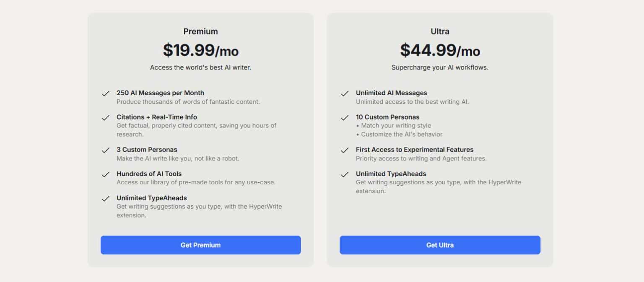Click checkmark next to Hundreds of AI Tools
The height and width of the screenshot is (282, 644).
tap(106, 174)
